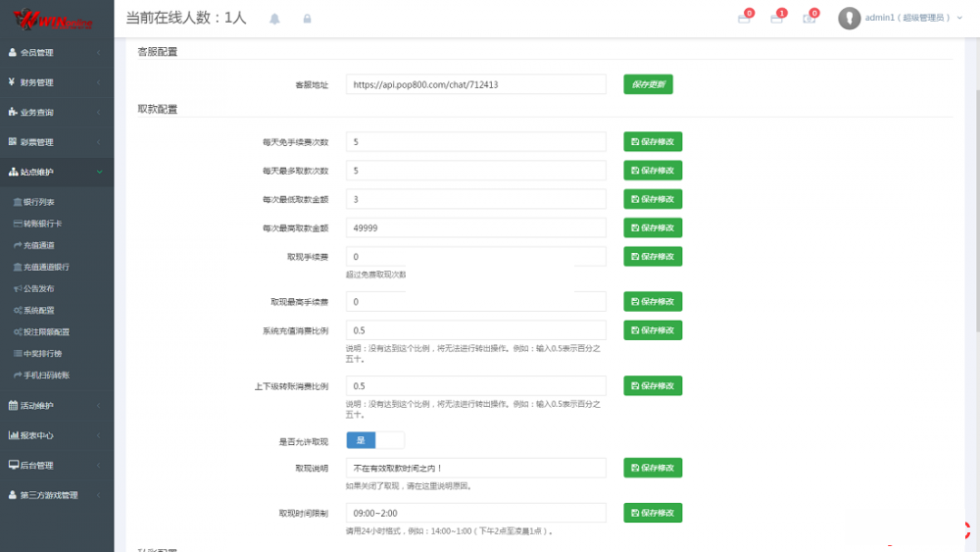
Task: Expand the 财务管理 sidebar menu
Action: (x=57, y=82)
